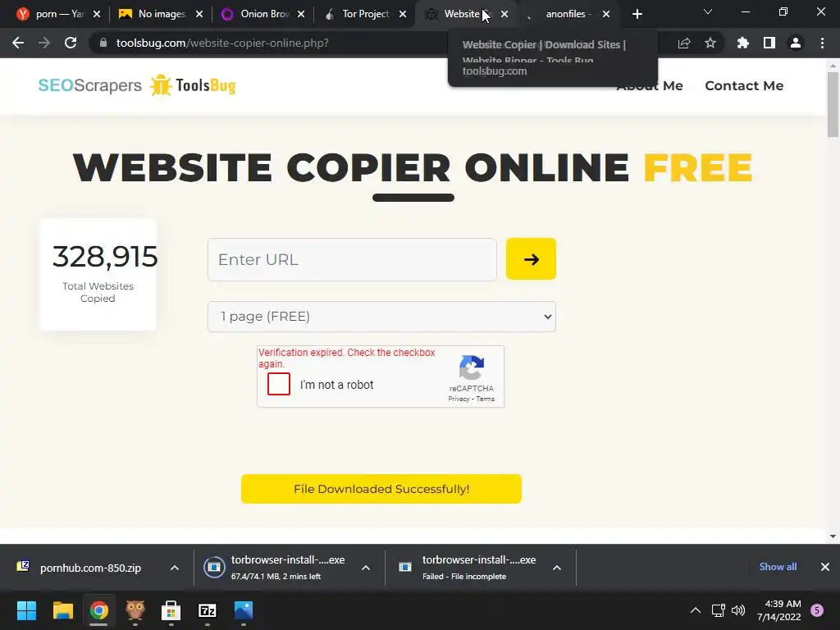Image resolution: width=840 pixels, height=630 pixels.
Task: Click the Enter URL field
Action: (x=352, y=260)
